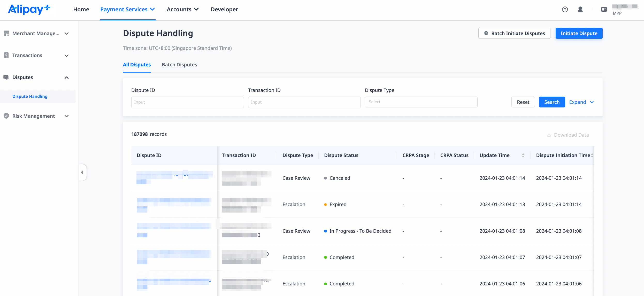Expand Risk Management sidebar section
The height and width of the screenshot is (296, 644).
tap(66, 116)
